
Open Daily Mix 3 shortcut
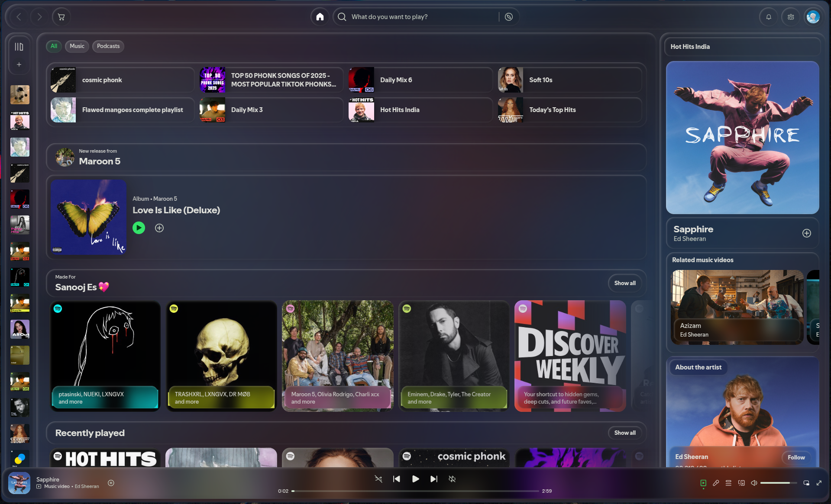[x=271, y=110]
